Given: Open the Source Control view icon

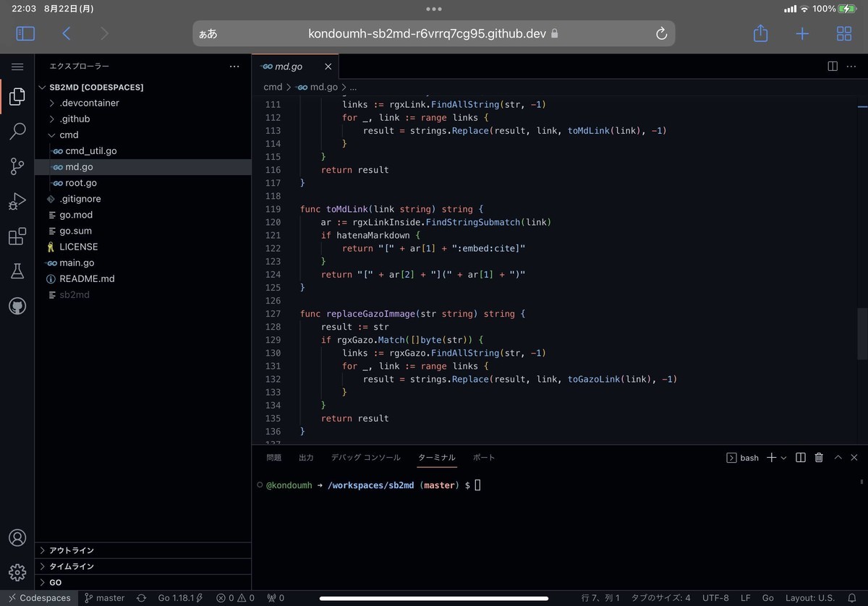Looking at the screenshot, I should coord(17,166).
